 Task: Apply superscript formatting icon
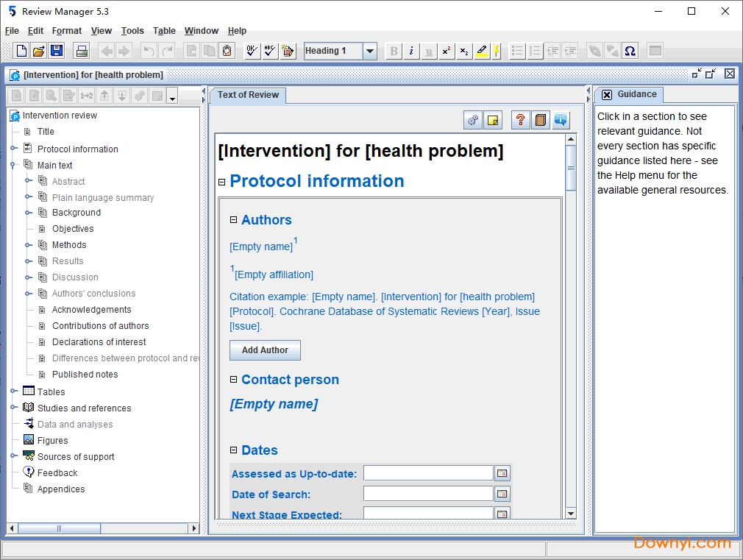tap(447, 51)
